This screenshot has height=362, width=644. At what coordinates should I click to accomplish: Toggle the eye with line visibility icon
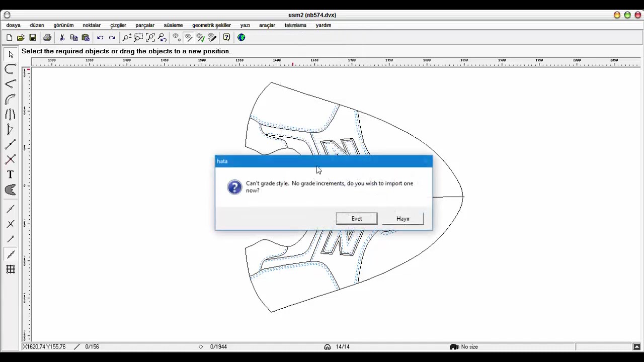(x=188, y=37)
